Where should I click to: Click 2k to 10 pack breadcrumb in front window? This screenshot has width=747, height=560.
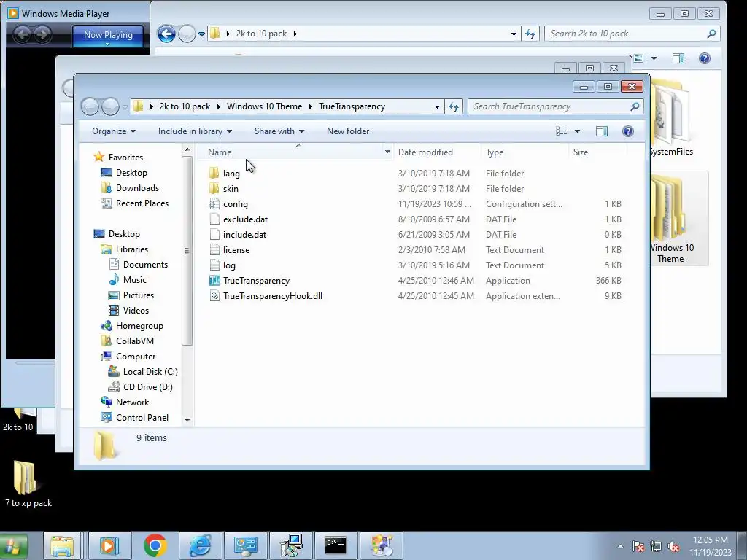tap(185, 106)
